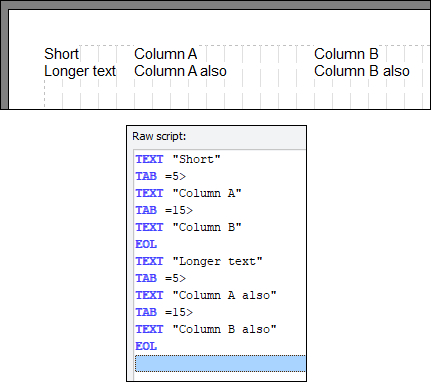Click the second TAB =5> line below Longer text
This screenshot has width=431, height=382.
click(x=161, y=278)
